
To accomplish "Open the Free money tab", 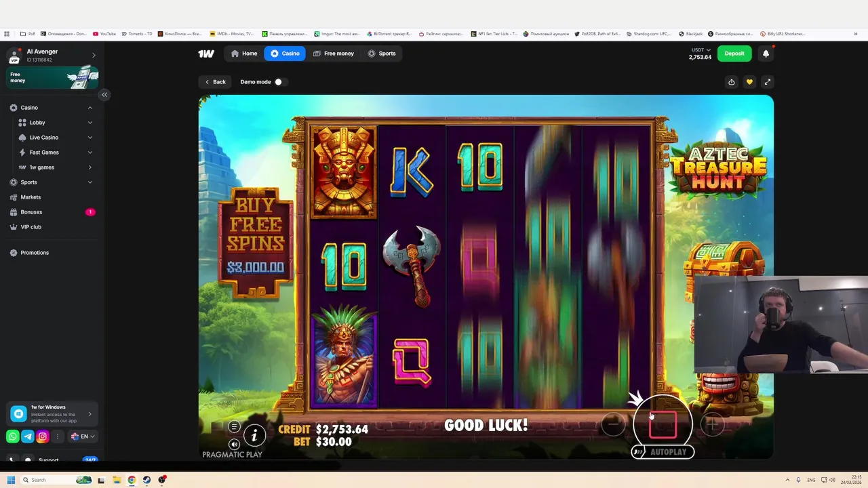I will 334,54.
